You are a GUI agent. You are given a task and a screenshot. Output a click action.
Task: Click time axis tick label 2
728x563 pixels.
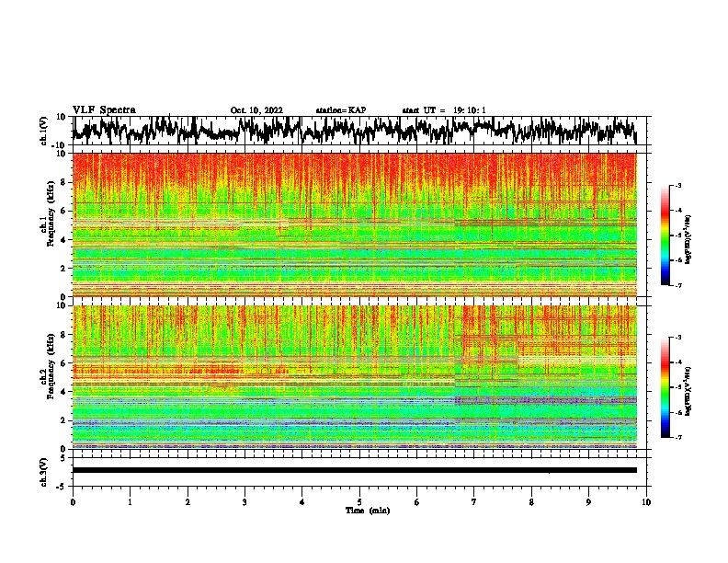[x=188, y=502]
